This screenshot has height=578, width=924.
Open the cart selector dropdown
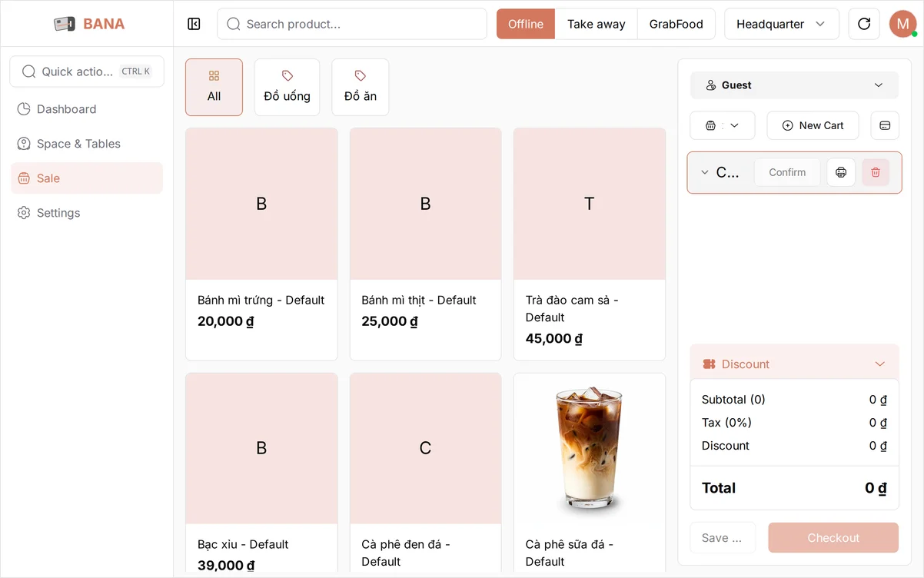pyautogui.click(x=723, y=125)
